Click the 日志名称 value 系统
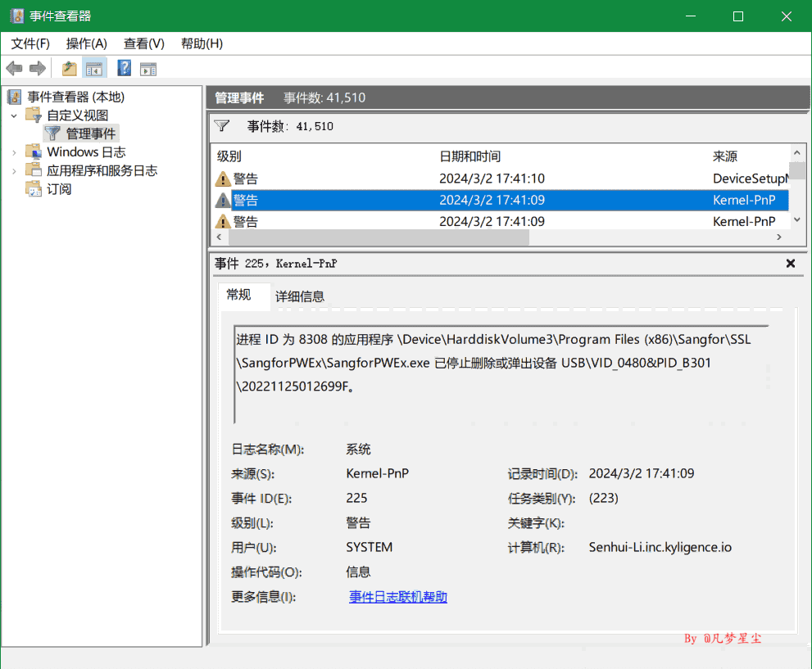 tap(358, 449)
